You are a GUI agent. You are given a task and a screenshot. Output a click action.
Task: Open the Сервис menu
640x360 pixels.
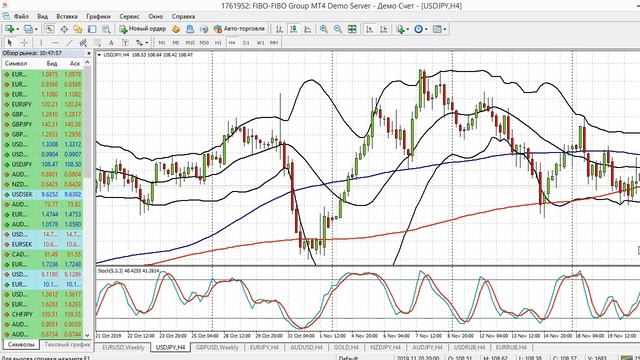[129, 17]
